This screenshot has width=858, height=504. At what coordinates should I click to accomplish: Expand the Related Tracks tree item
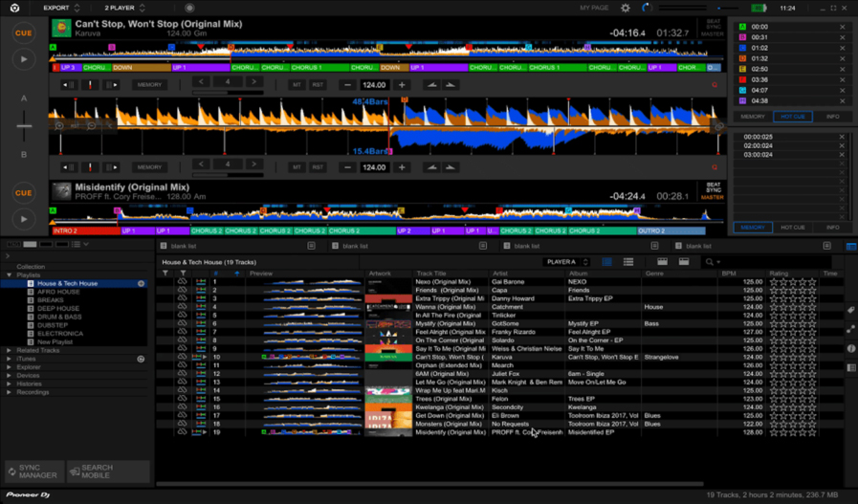10,350
